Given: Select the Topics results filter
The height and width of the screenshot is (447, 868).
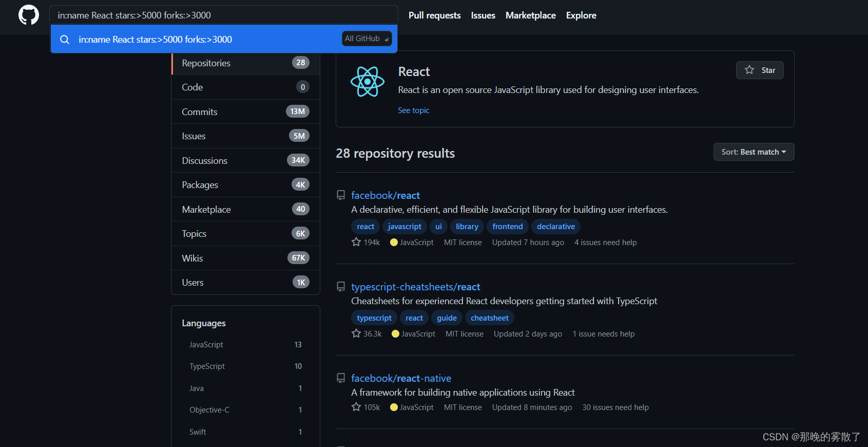Looking at the screenshot, I should click(246, 234).
